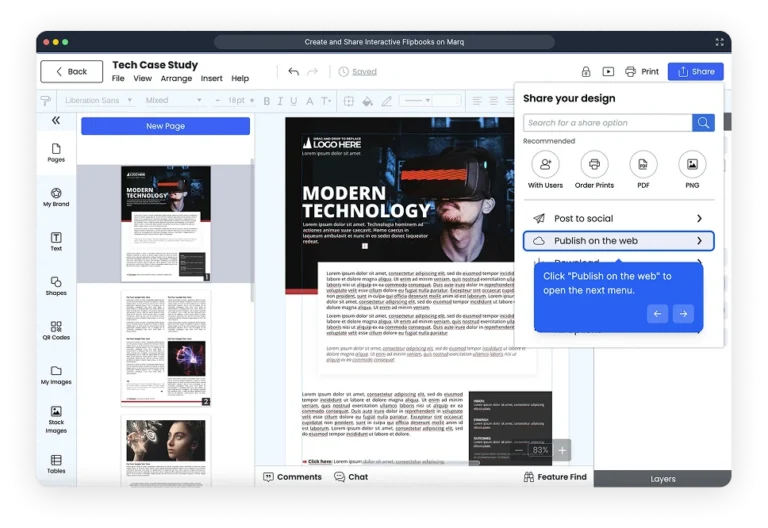
Task: Open Comments panel
Action: tap(292, 477)
